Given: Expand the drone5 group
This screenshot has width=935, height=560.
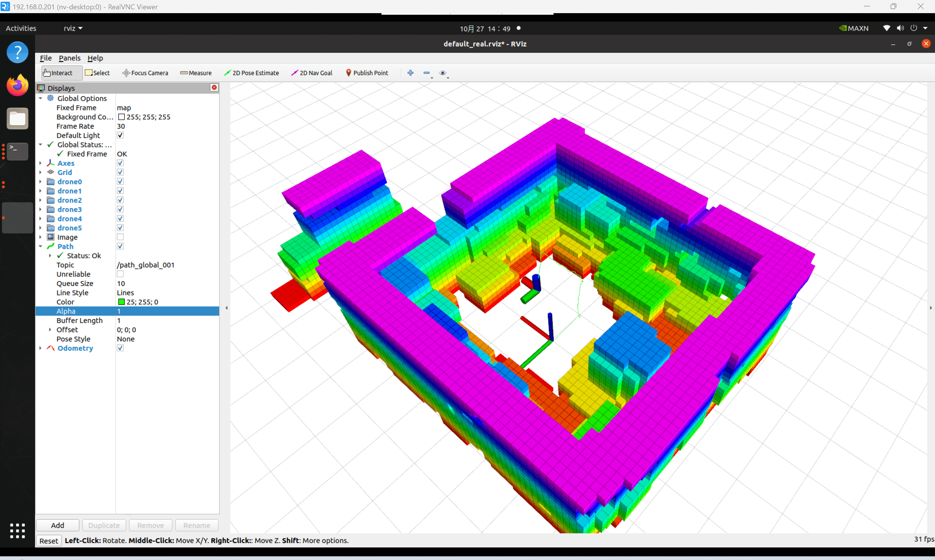Looking at the screenshot, I should coord(40,228).
